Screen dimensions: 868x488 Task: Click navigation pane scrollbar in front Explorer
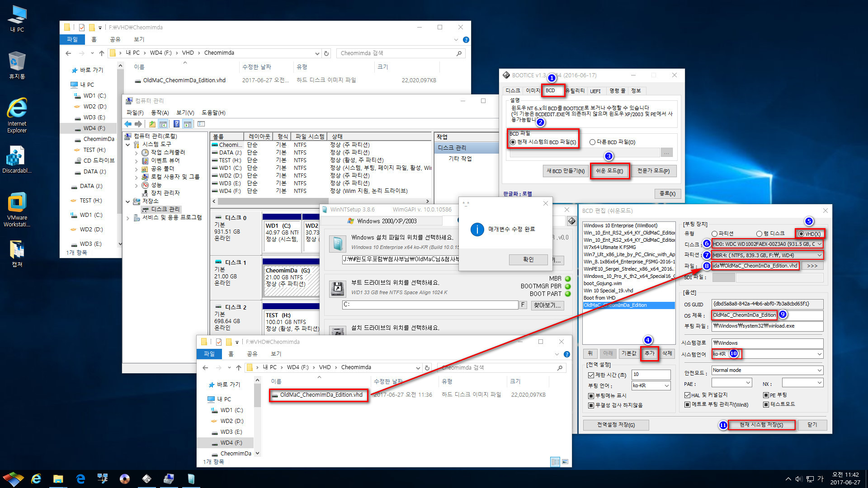point(257,396)
